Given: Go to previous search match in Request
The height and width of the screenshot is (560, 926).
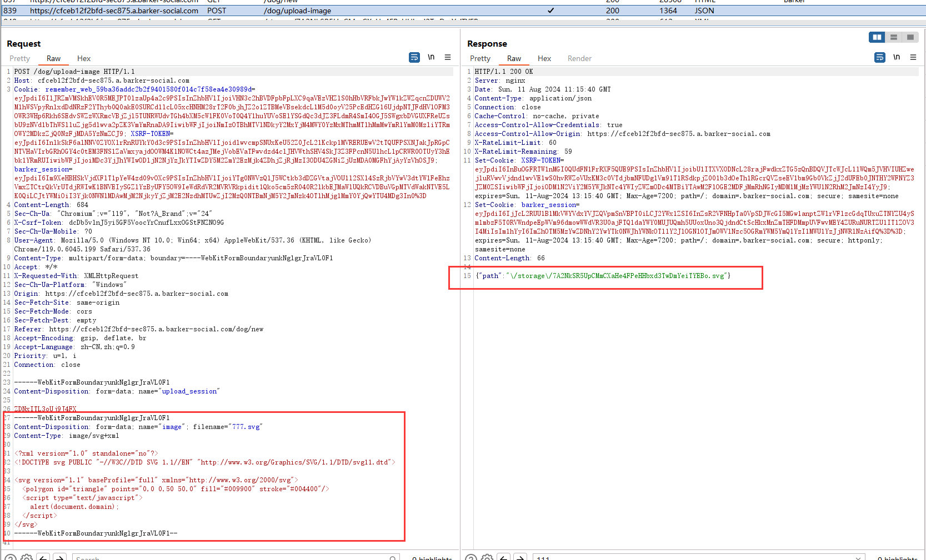Looking at the screenshot, I should click(x=43, y=557).
